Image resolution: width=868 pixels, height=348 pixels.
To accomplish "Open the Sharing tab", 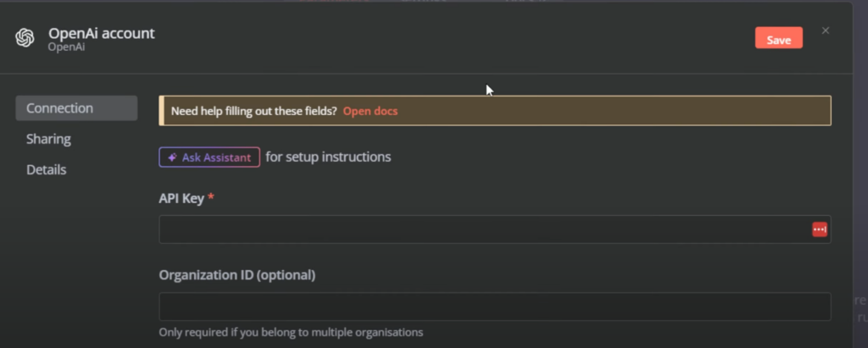I will pyautogui.click(x=48, y=139).
